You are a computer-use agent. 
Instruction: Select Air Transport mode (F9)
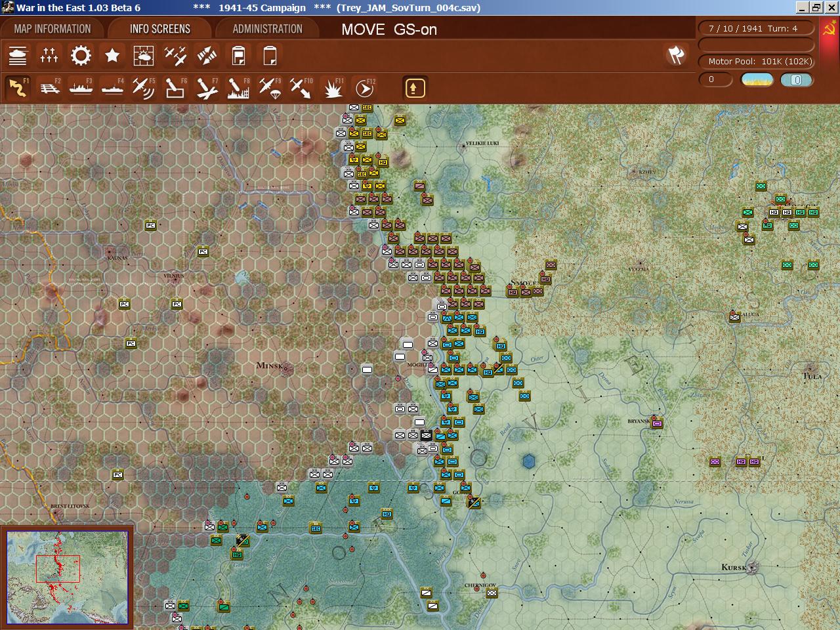tap(270, 87)
